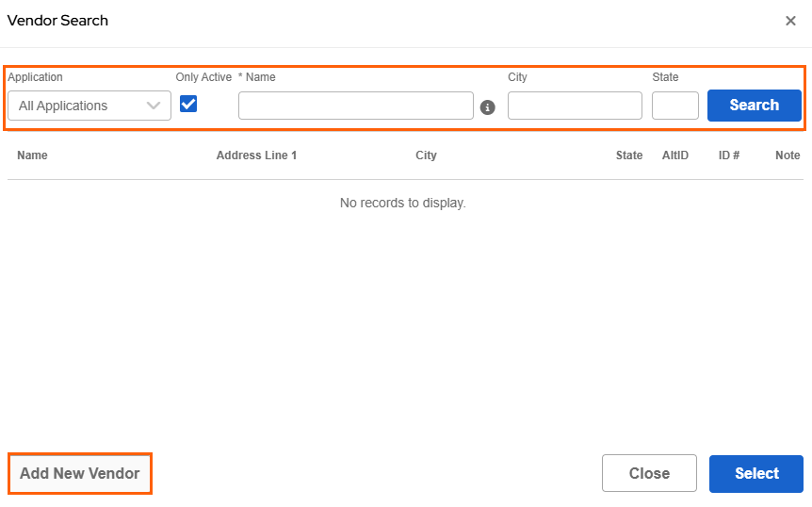
Task: Click into the City search field
Action: pyautogui.click(x=575, y=106)
